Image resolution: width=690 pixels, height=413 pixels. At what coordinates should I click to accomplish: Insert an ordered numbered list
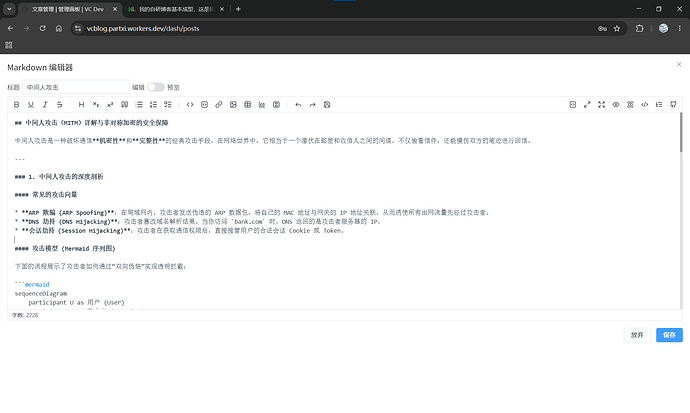click(153, 105)
